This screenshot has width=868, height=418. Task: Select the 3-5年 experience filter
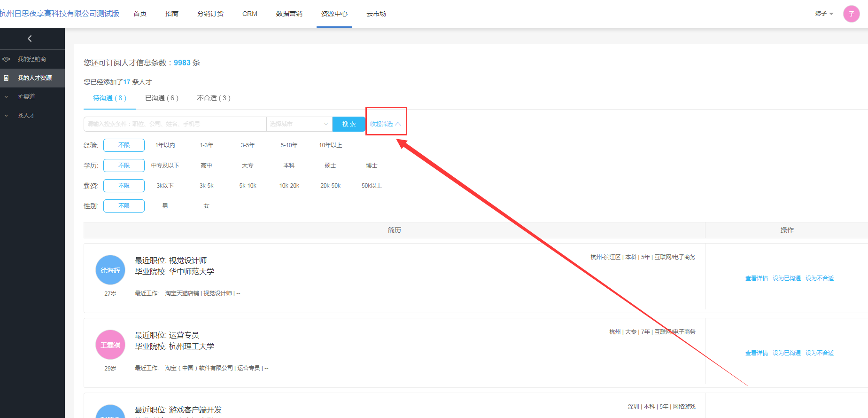pyautogui.click(x=248, y=145)
